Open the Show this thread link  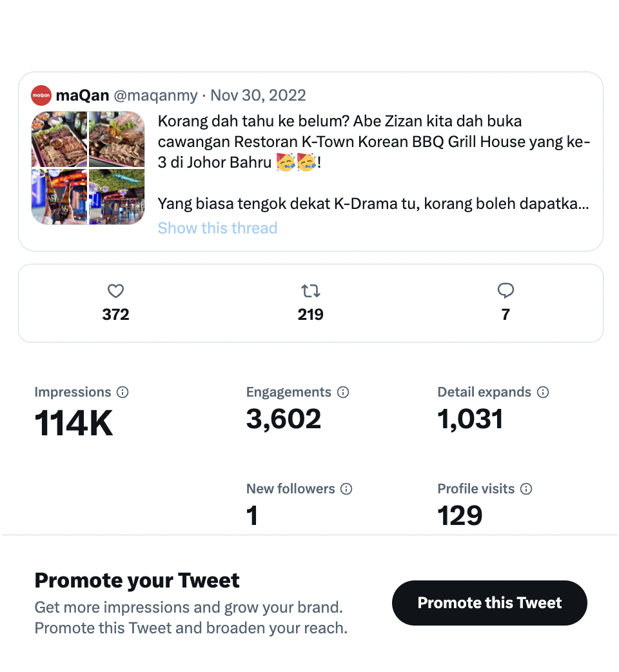pyautogui.click(x=217, y=228)
